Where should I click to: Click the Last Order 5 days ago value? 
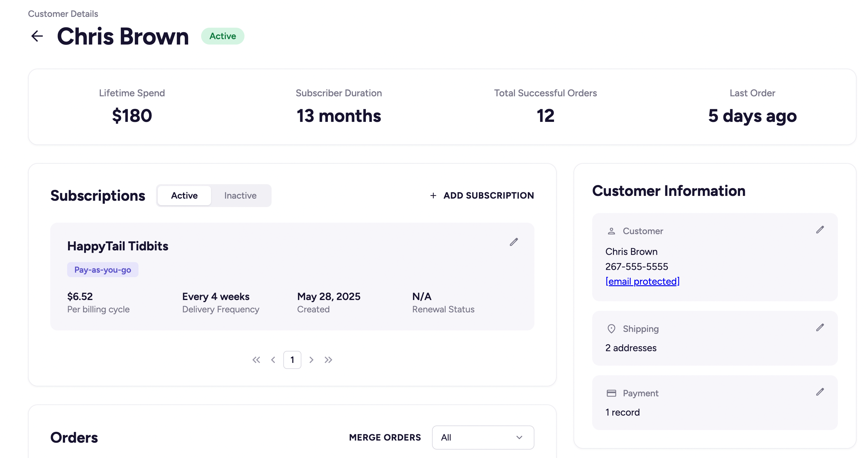[752, 116]
